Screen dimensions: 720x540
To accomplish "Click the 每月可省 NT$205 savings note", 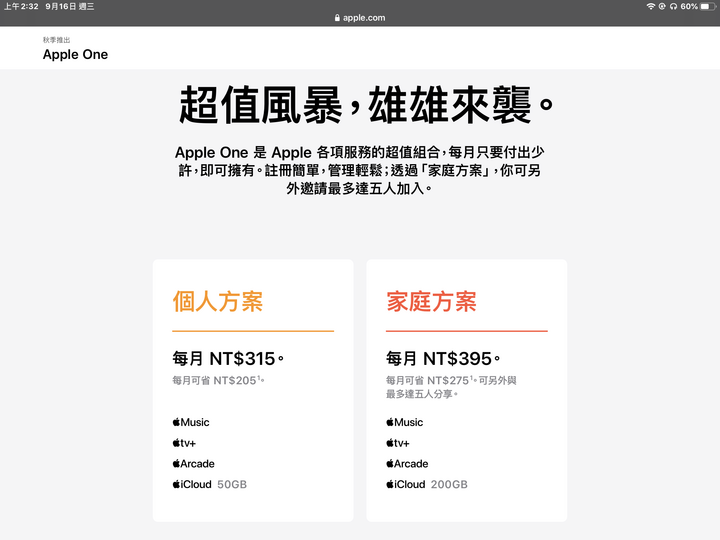I will point(218,380).
